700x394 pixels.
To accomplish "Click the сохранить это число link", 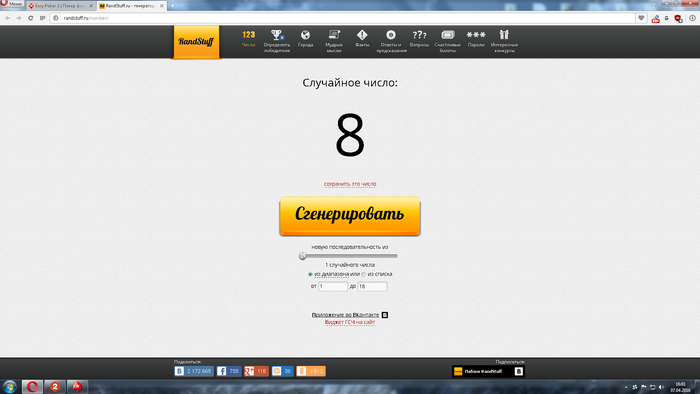I will pos(350,184).
